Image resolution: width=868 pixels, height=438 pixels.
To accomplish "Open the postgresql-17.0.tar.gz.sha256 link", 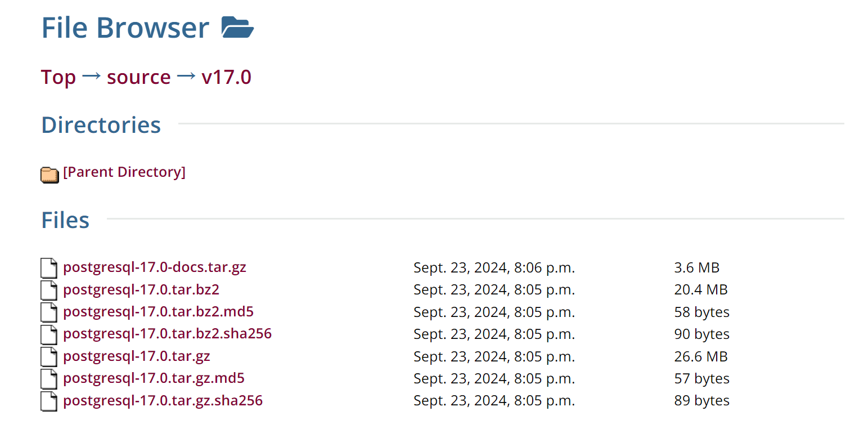I will [x=163, y=400].
